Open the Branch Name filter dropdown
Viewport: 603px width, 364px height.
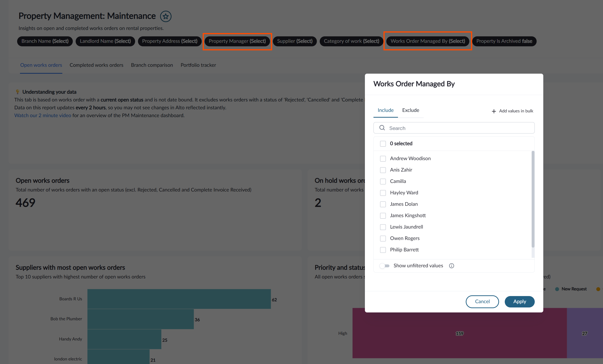point(45,41)
